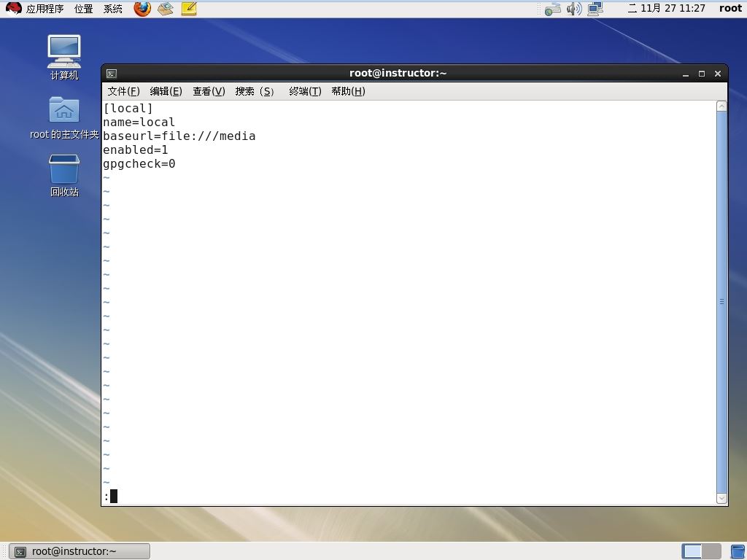The height and width of the screenshot is (560, 747).
Task: Click the terminal window title icon
Action: [112, 74]
